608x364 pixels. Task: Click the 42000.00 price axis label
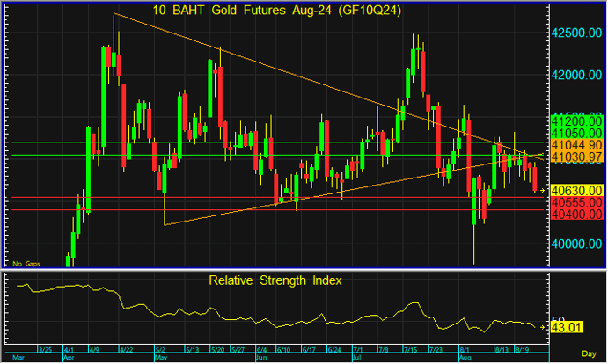575,75
